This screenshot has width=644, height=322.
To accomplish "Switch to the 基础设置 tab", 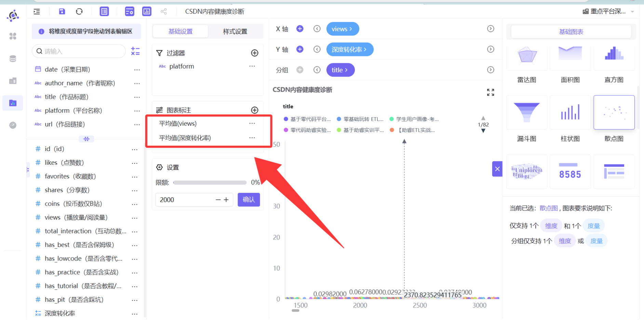I will point(180,31).
